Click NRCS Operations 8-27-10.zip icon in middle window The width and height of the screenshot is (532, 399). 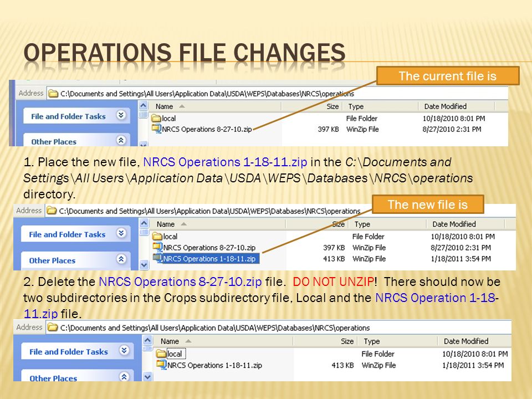click(157, 247)
